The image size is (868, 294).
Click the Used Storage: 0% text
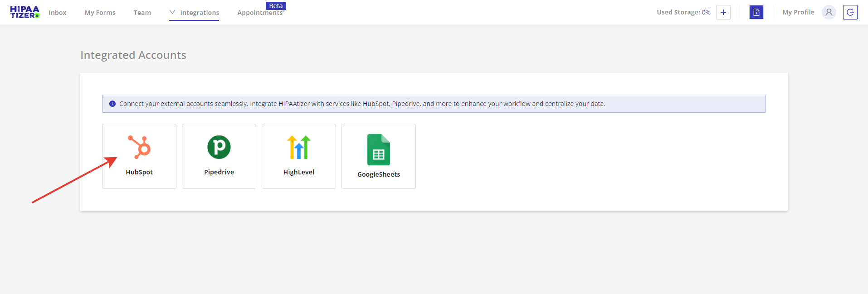tap(683, 12)
